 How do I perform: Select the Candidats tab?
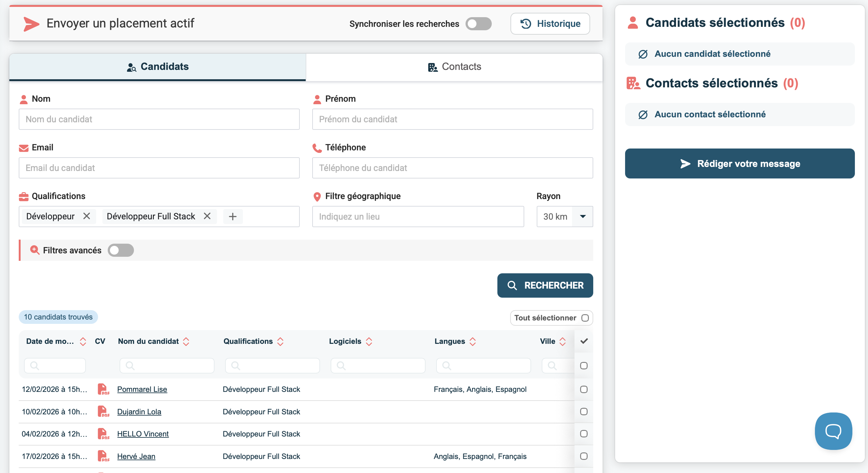(157, 67)
